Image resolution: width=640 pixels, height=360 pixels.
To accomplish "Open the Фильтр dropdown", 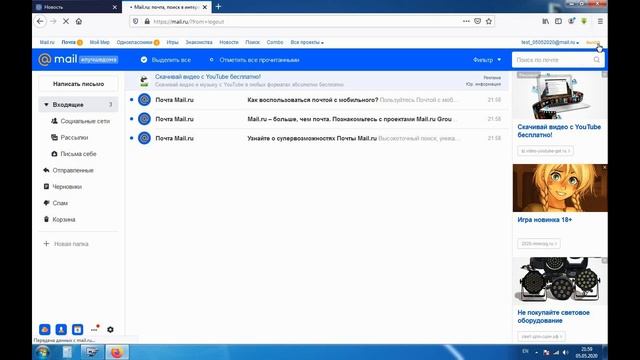I will pyautogui.click(x=487, y=60).
